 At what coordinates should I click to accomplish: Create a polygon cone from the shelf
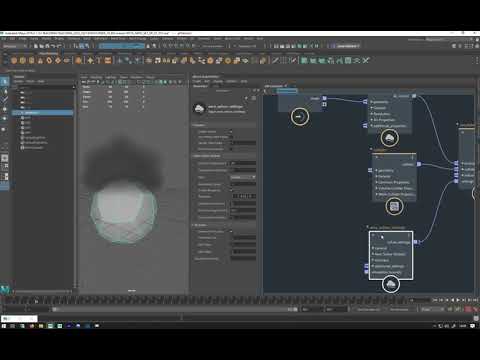(41, 60)
